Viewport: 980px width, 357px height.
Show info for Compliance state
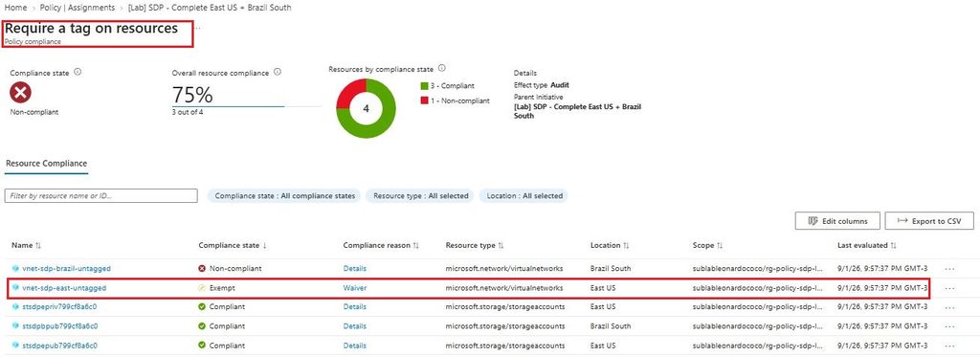(78, 72)
